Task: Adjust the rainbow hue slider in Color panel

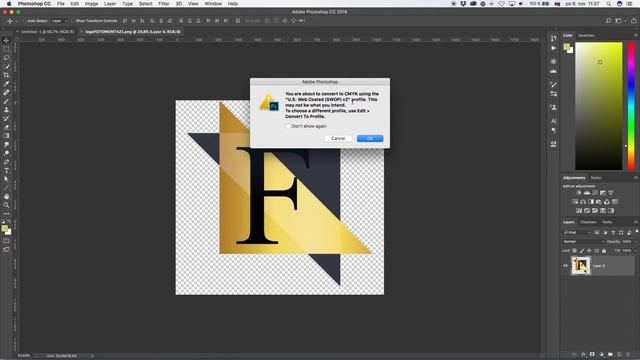Action: pyautogui.click(x=631, y=106)
